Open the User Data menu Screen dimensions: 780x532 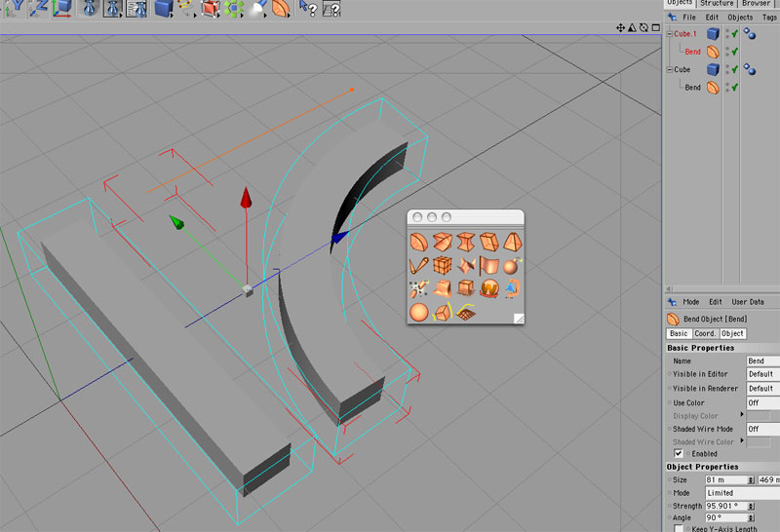(x=747, y=302)
